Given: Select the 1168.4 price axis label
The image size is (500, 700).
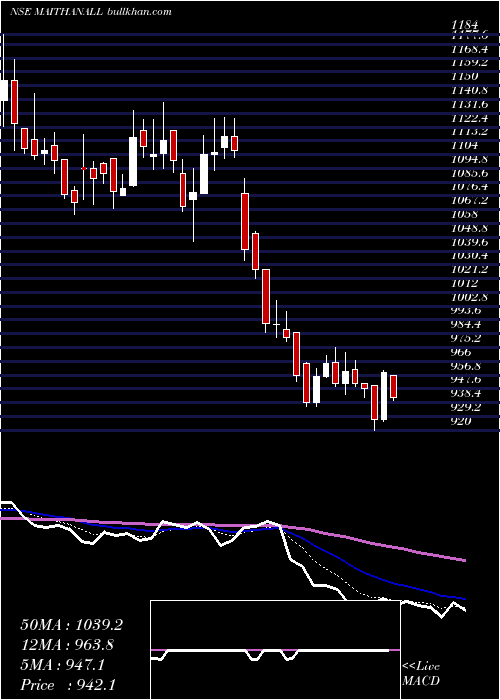Looking at the screenshot, I should click(x=469, y=48).
